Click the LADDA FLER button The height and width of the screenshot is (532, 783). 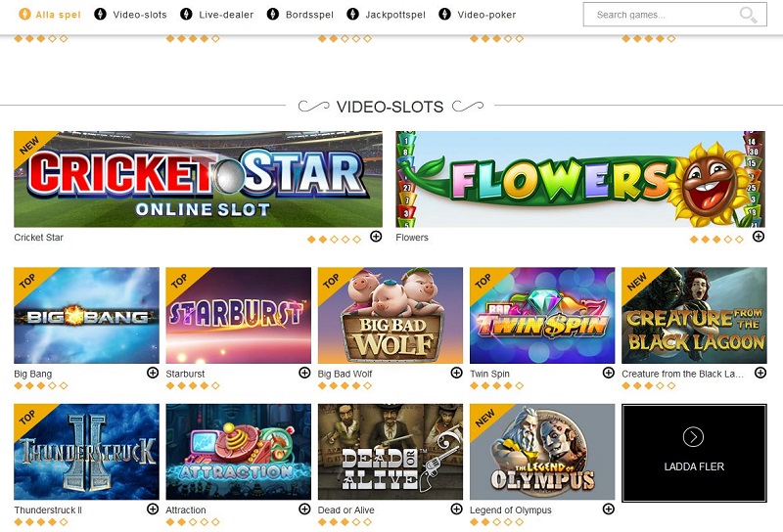click(694, 453)
